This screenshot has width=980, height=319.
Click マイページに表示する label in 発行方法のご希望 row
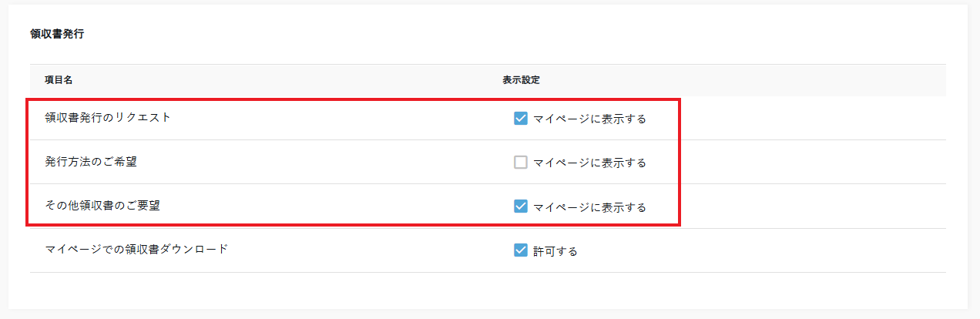point(589,163)
